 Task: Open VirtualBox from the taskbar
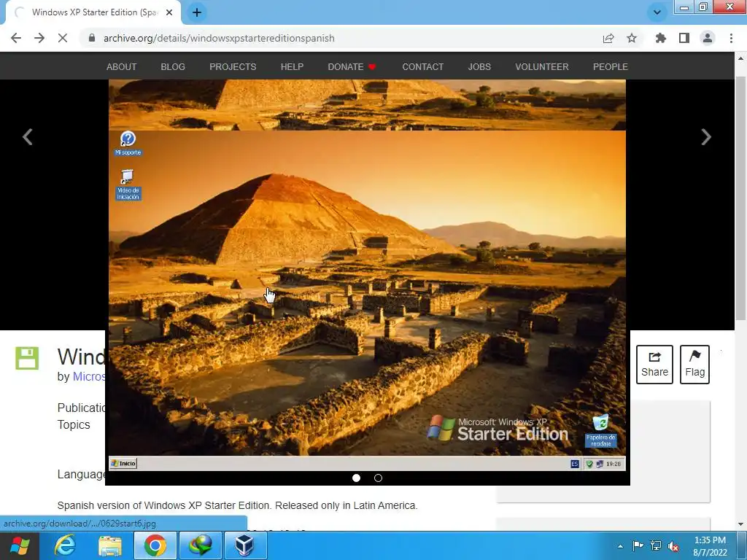(245, 545)
